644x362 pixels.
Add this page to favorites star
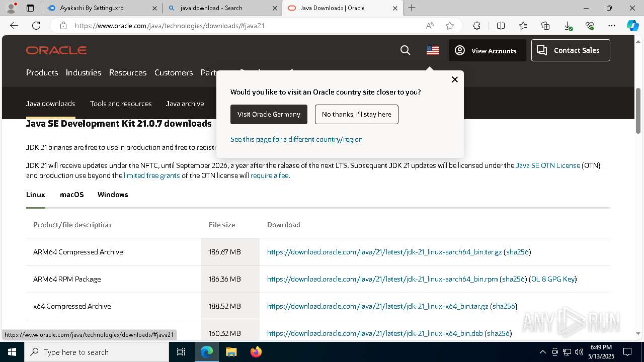click(x=450, y=26)
